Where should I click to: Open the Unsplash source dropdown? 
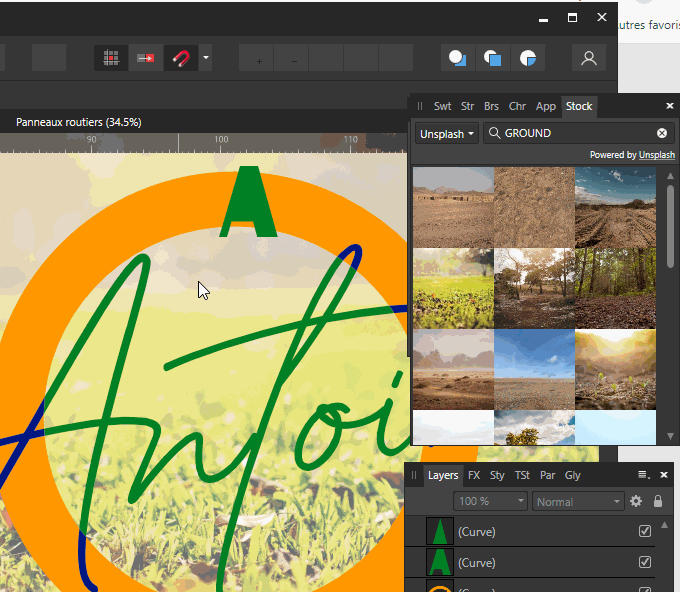pyautogui.click(x=447, y=134)
